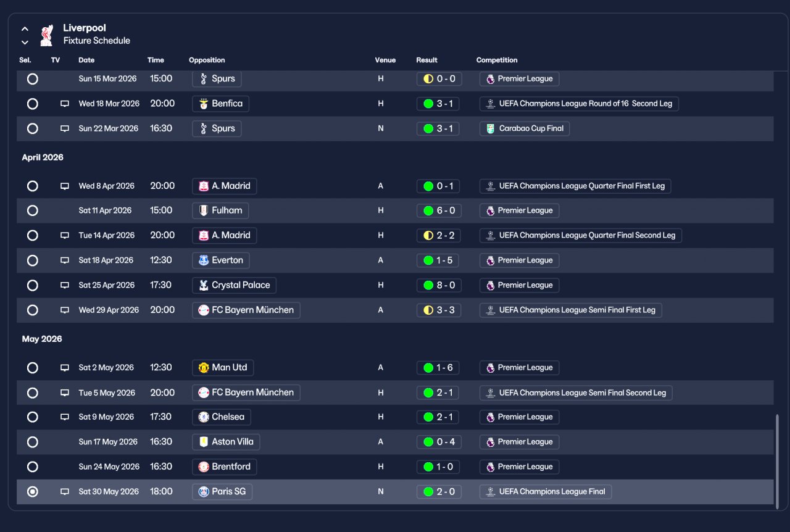
Task: Click the Aston Villa club badge
Action: click(204, 442)
